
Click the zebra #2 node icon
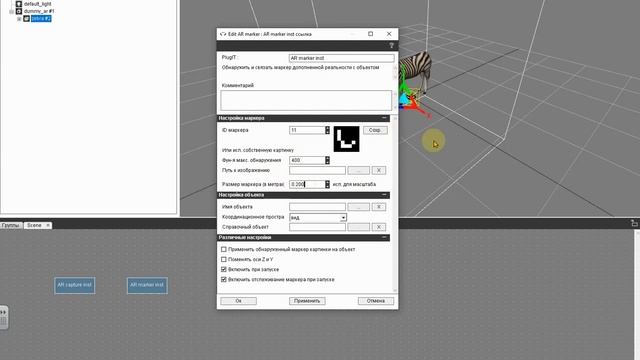pos(27,18)
